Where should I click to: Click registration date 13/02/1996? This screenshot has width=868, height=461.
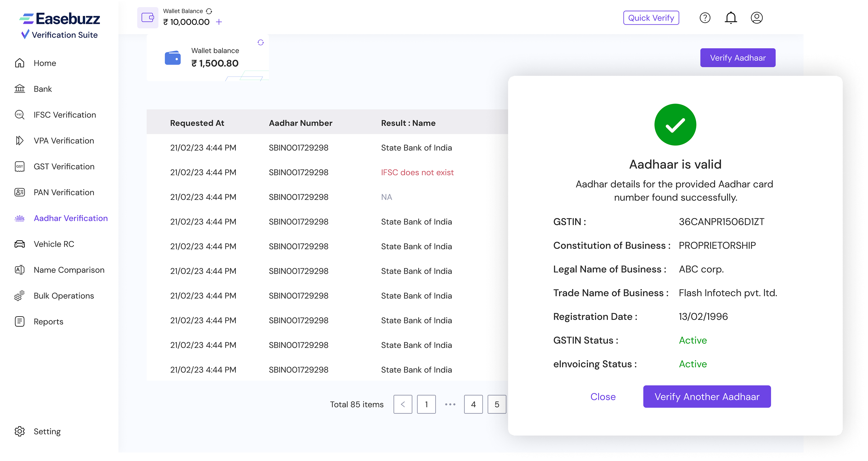point(703,316)
